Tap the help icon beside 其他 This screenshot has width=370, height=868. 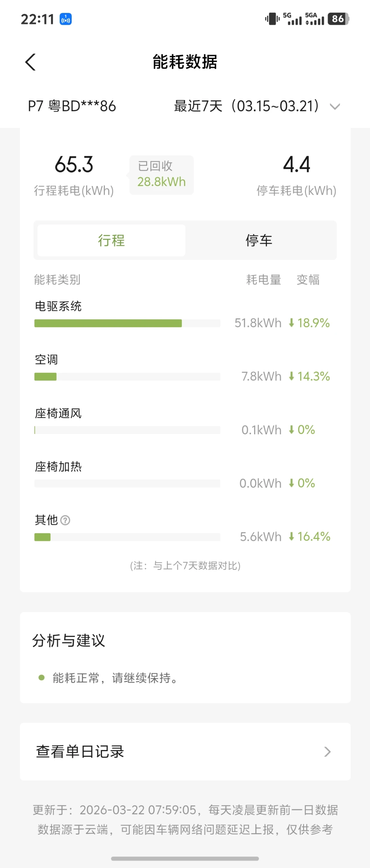(x=65, y=520)
